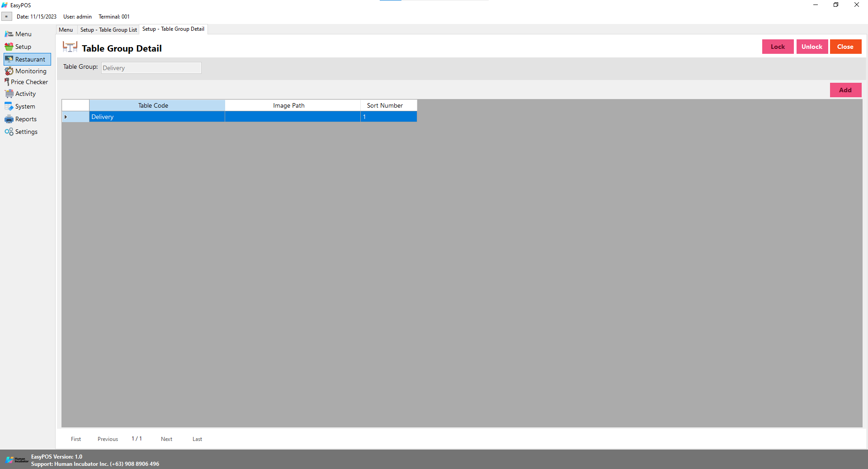The width and height of the screenshot is (868, 469).
Task: Select Setup - Table Group Detail tab
Action: [x=173, y=29]
